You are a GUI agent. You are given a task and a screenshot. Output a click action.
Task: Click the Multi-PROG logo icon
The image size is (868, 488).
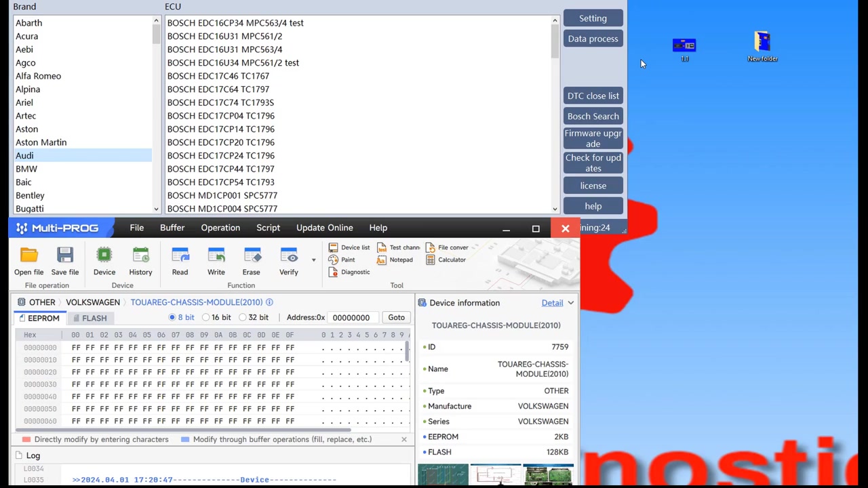tap(22, 228)
